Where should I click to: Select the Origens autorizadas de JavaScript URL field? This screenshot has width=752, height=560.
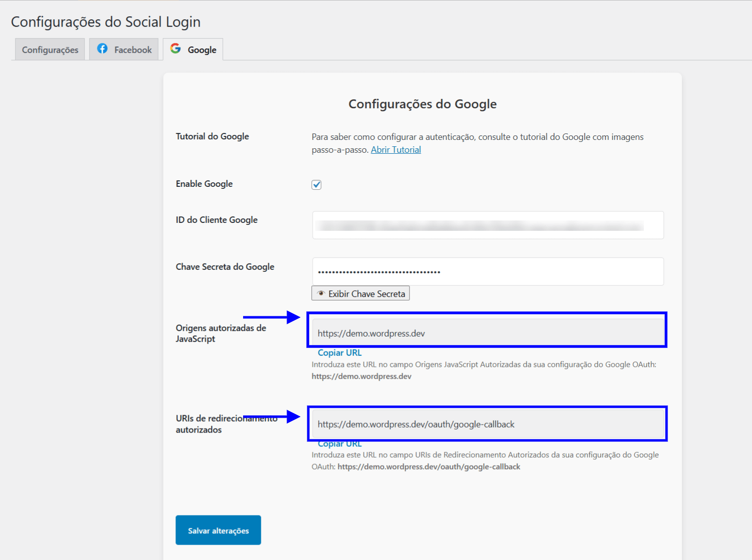pos(488,333)
